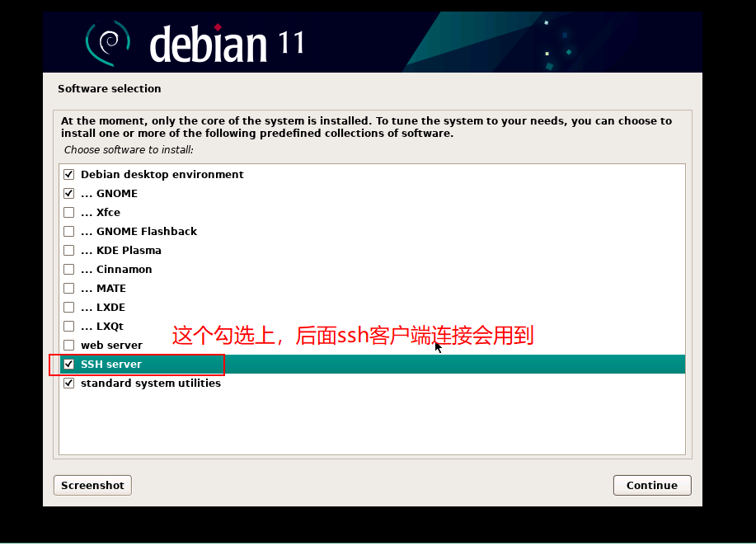The height and width of the screenshot is (546, 756).
Task: Tick the GNOME Flashback checkbox
Action: point(69,232)
